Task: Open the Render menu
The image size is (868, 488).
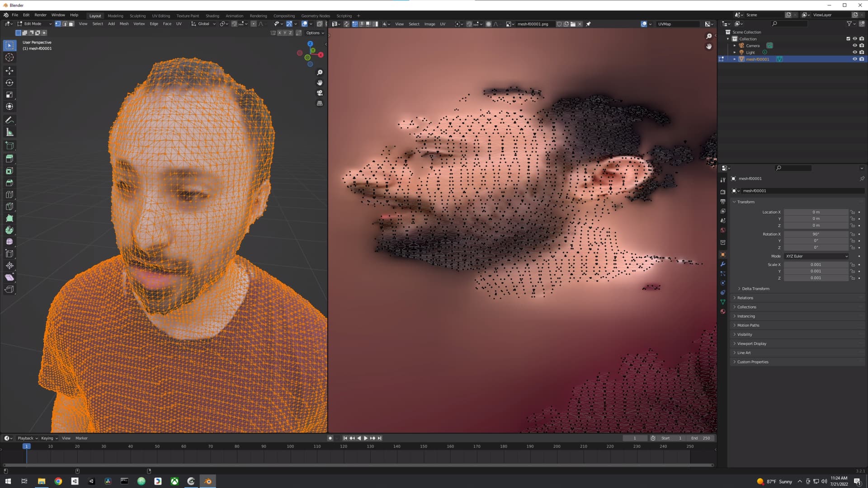Action: (x=40, y=15)
